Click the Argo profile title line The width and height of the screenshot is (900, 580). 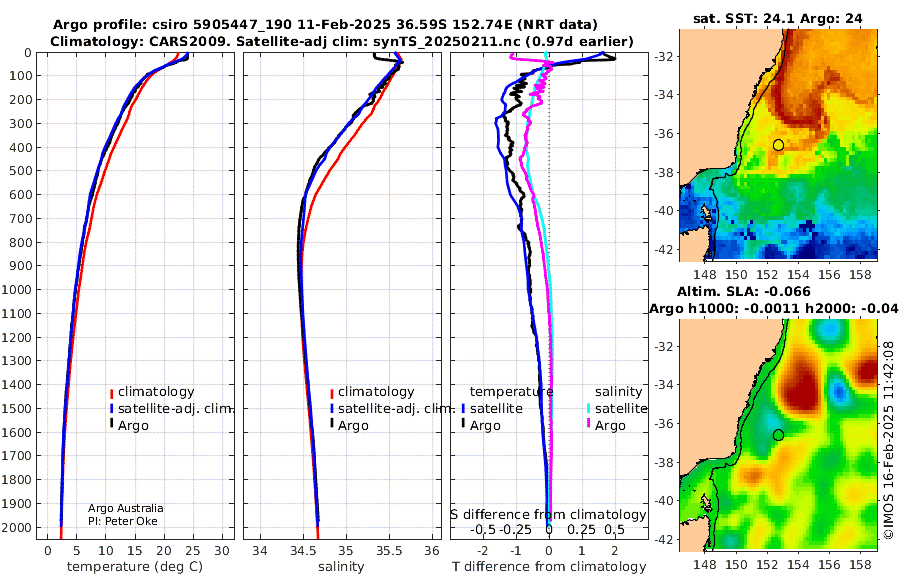[325, 25]
